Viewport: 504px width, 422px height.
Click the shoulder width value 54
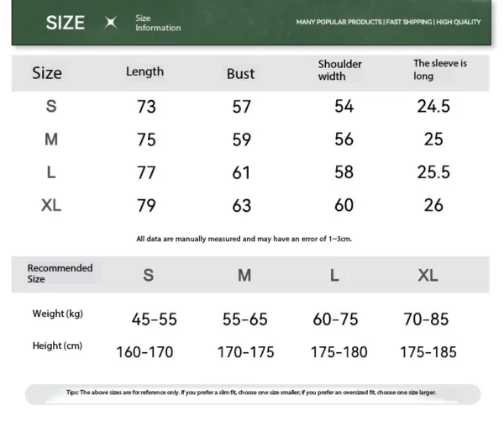click(x=344, y=107)
